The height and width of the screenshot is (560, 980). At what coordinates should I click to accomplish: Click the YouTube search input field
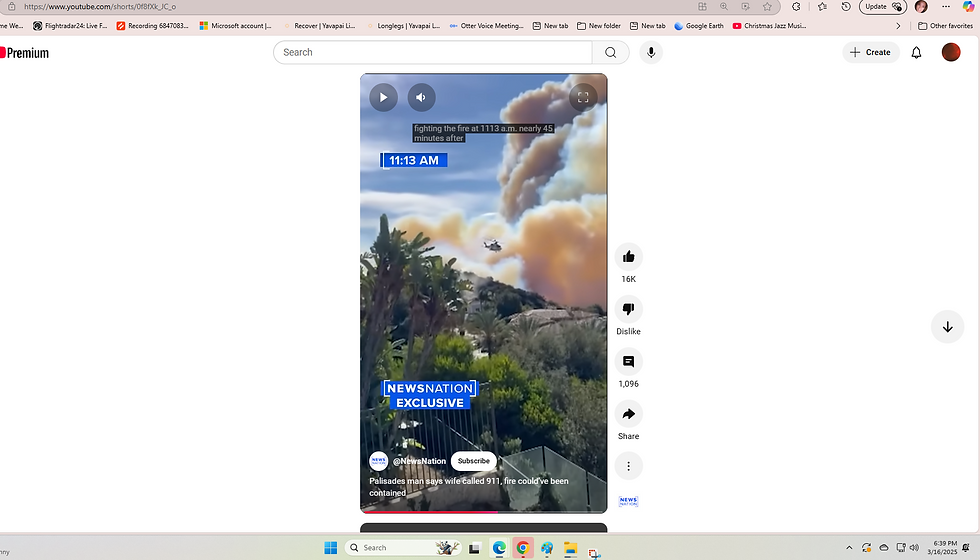click(432, 52)
